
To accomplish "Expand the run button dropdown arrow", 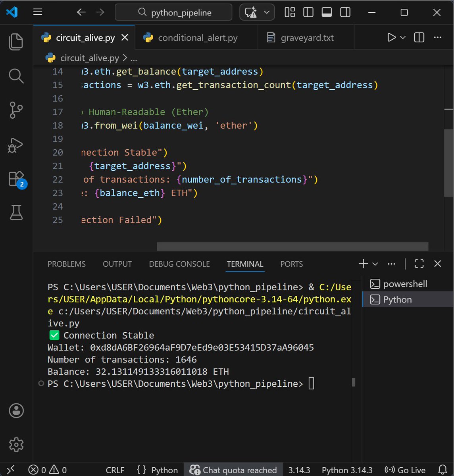I will (x=403, y=37).
